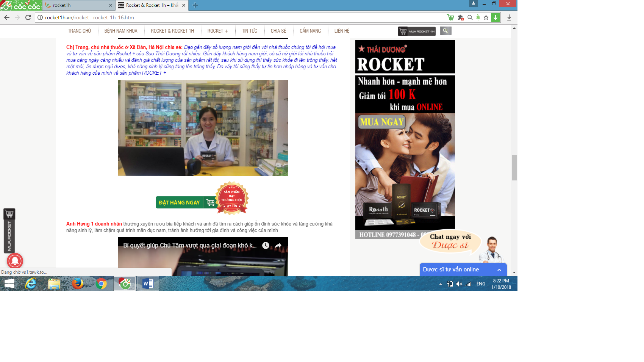Open the 'BỆNH NAM KHOA' menu item
Viewport: 644px width, 362px height.
click(121, 31)
